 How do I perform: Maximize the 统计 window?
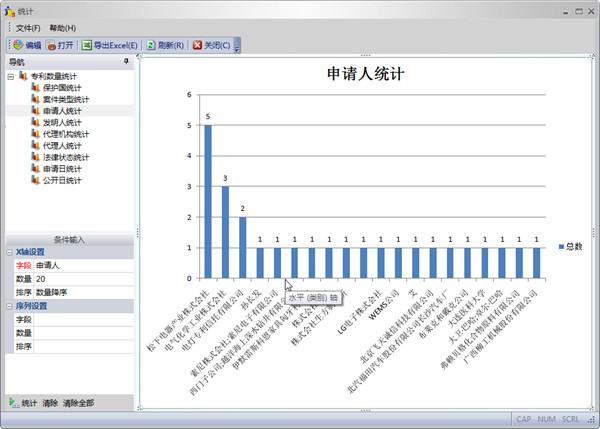(579, 11)
